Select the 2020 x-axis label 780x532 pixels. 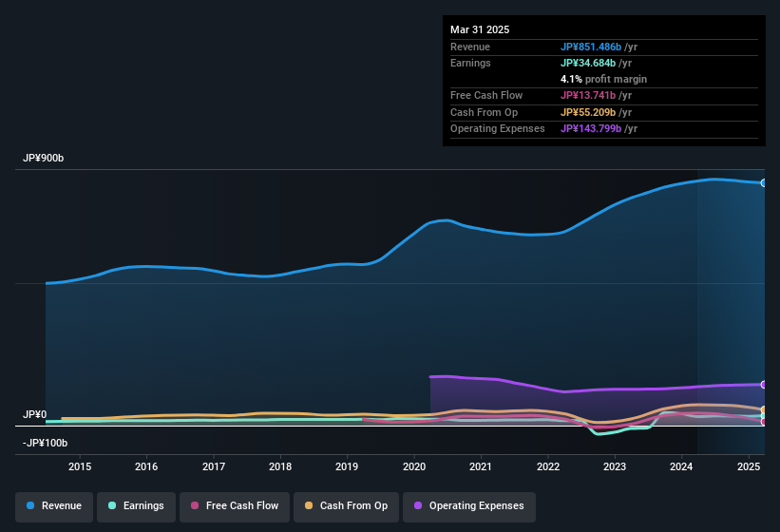414,466
